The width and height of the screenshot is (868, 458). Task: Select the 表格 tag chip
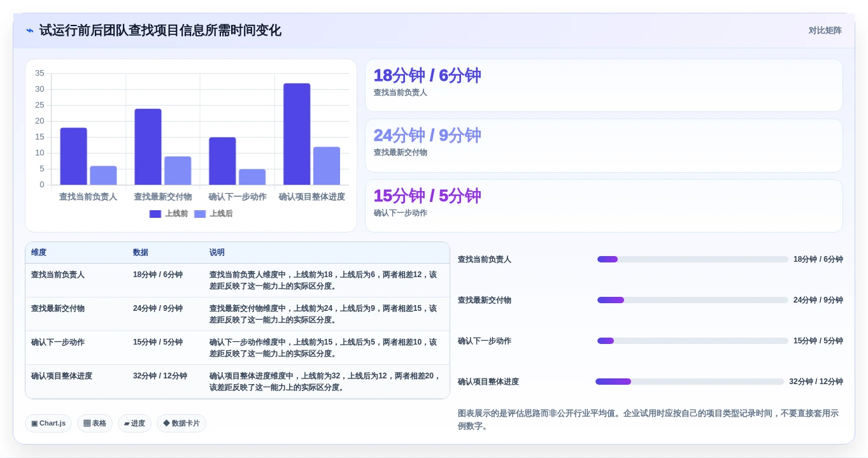pyautogui.click(x=95, y=424)
